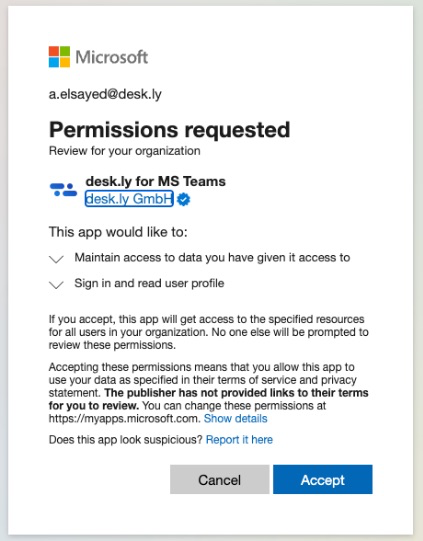Click the myapps.microsoft.com URL text
The width and height of the screenshot is (423, 541).
pyautogui.click(x=124, y=419)
